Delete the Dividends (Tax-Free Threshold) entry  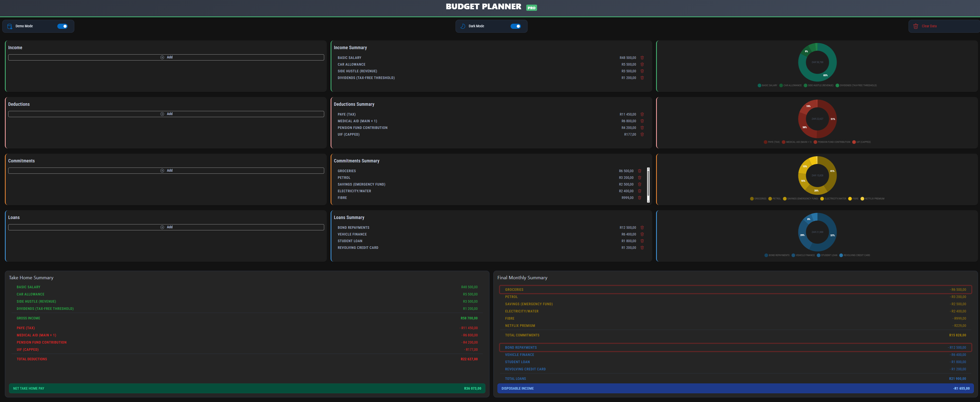[642, 78]
